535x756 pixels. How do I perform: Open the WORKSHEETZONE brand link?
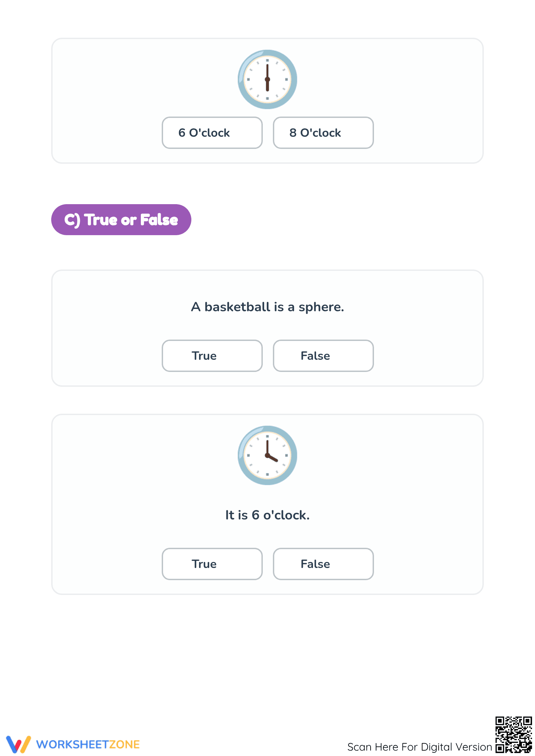88,744
